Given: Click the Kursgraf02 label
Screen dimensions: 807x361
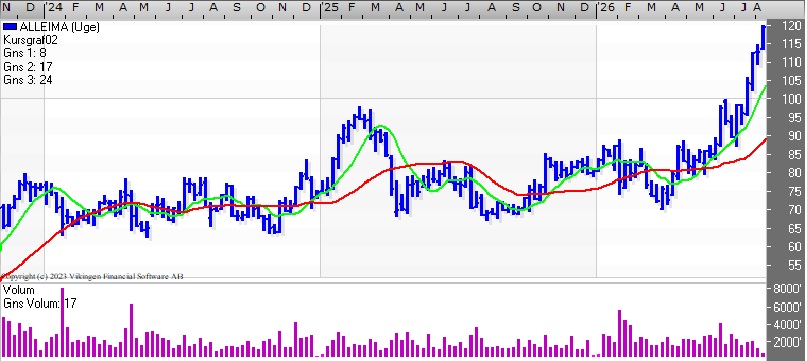Looking at the screenshot, I should point(30,40).
